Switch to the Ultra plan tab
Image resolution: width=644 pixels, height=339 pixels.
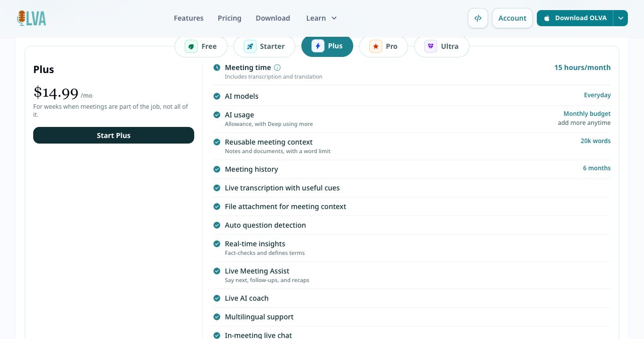pyautogui.click(x=442, y=46)
